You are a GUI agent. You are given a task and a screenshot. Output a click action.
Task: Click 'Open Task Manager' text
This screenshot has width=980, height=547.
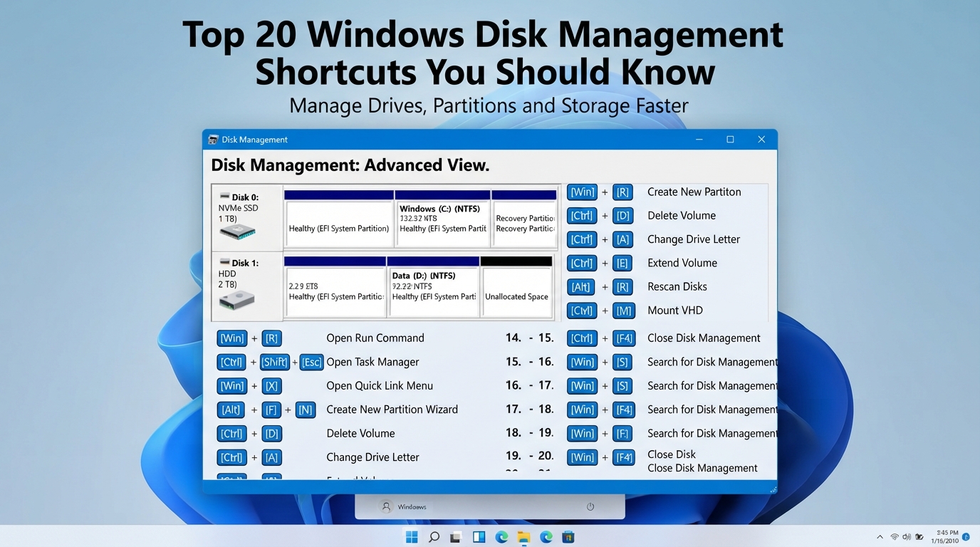click(372, 362)
